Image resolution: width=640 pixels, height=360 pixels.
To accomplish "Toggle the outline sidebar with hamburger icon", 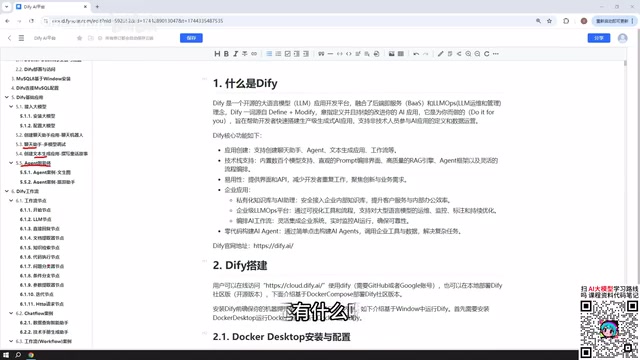I will coord(21,38).
